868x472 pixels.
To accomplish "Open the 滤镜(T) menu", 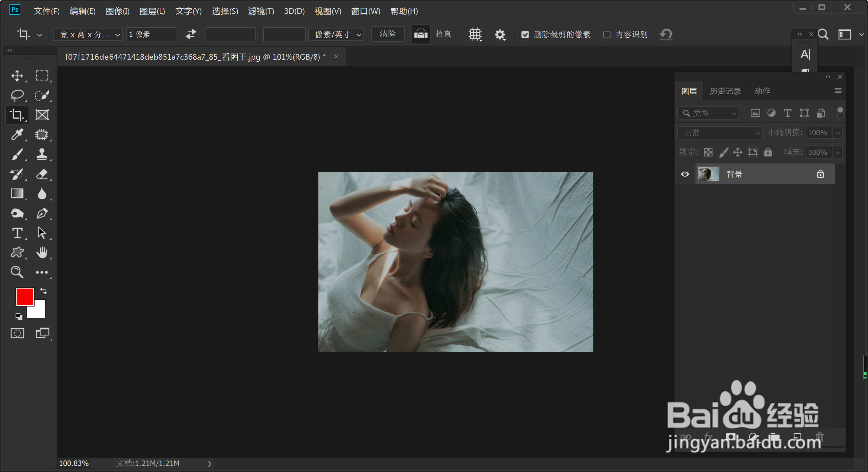I will pyautogui.click(x=261, y=11).
